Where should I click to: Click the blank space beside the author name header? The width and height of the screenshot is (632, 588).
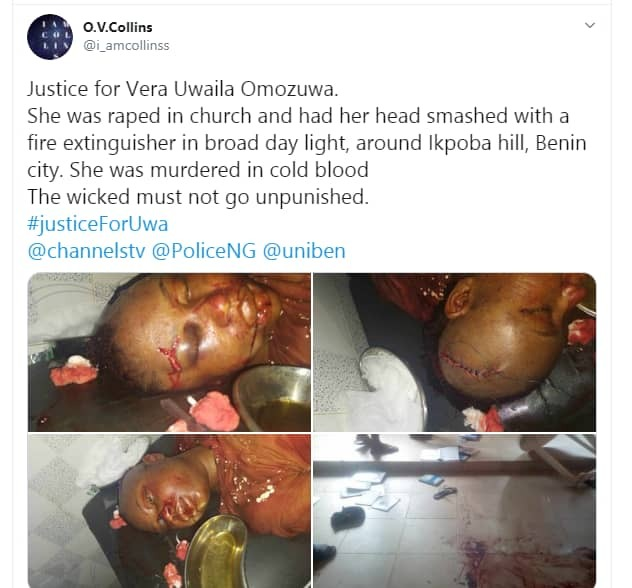pyautogui.click(x=363, y=37)
